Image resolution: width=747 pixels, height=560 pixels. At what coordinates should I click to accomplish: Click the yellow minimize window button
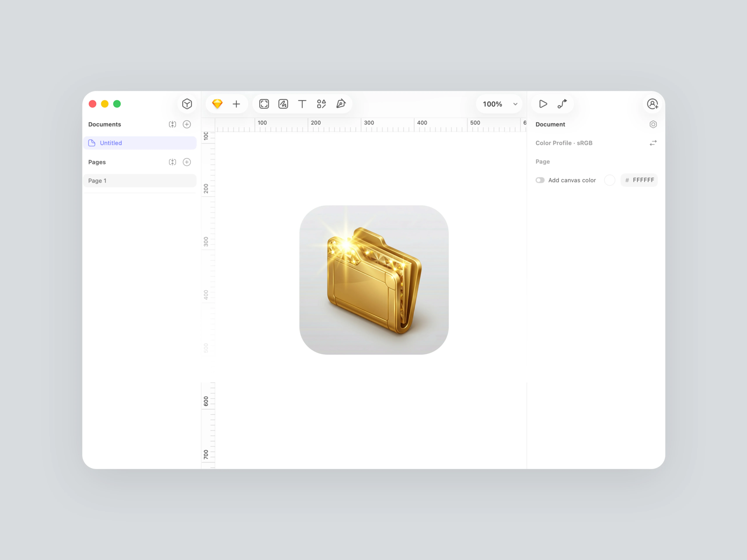tap(105, 104)
